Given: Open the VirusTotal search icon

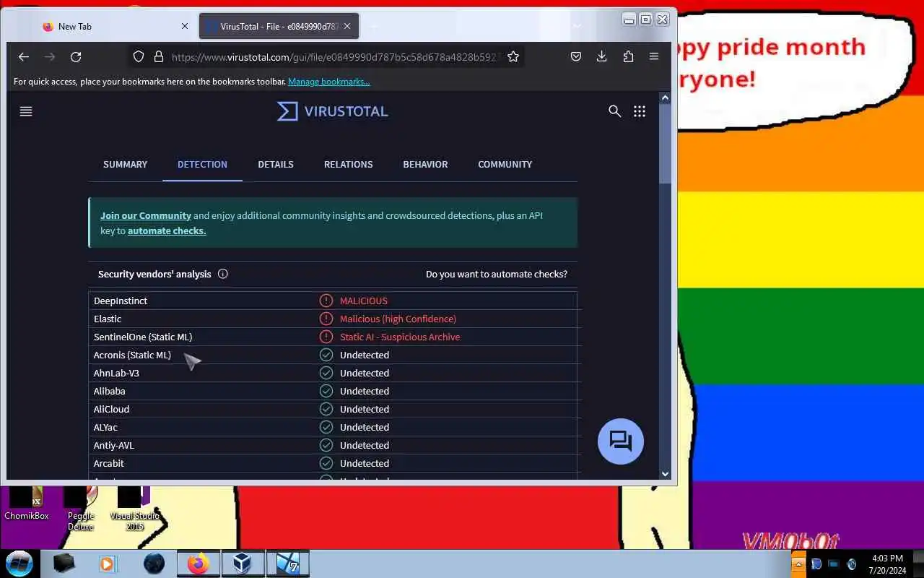Looking at the screenshot, I should coord(614,111).
